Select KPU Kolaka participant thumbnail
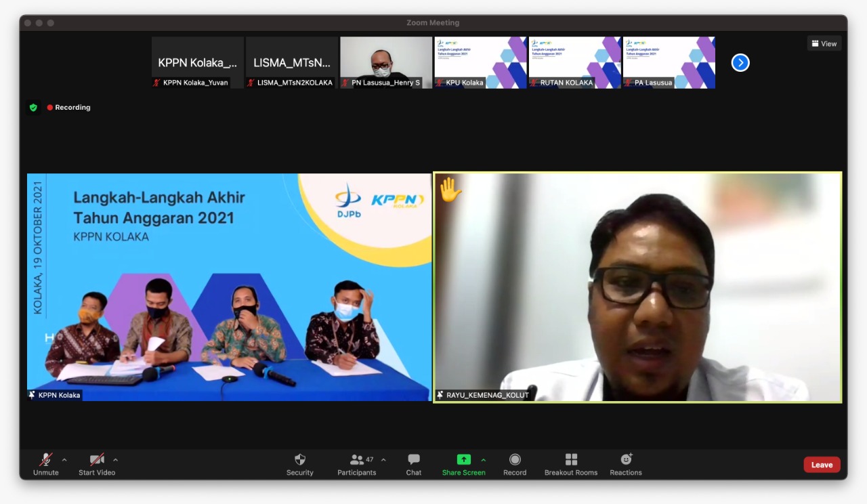This screenshot has width=867, height=504. coord(480,62)
